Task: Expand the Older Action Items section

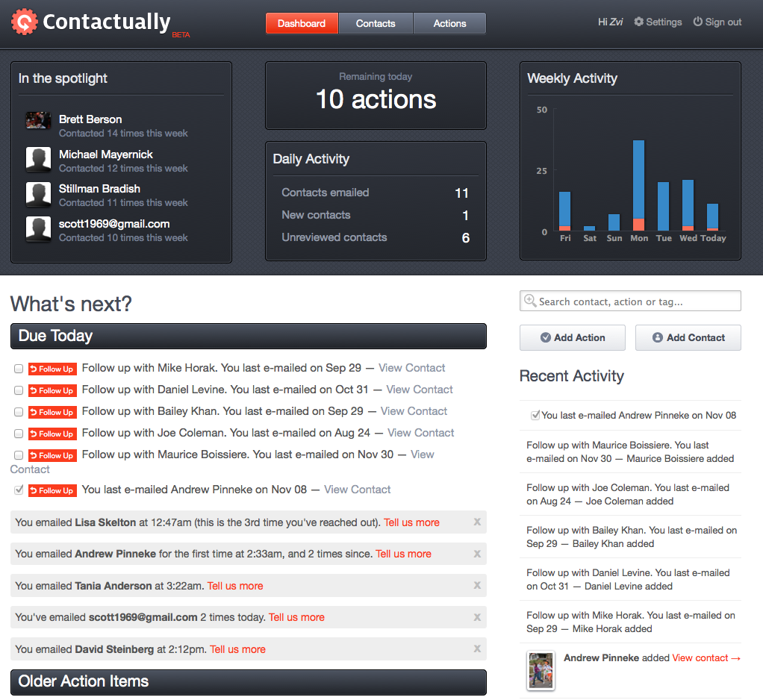Action: (x=248, y=682)
